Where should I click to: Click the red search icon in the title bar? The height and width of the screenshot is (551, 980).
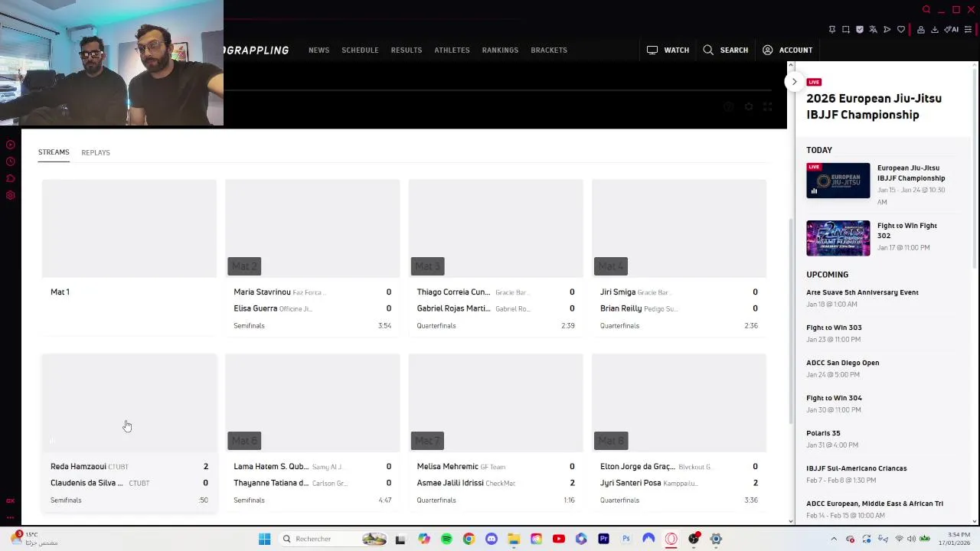tap(926, 10)
